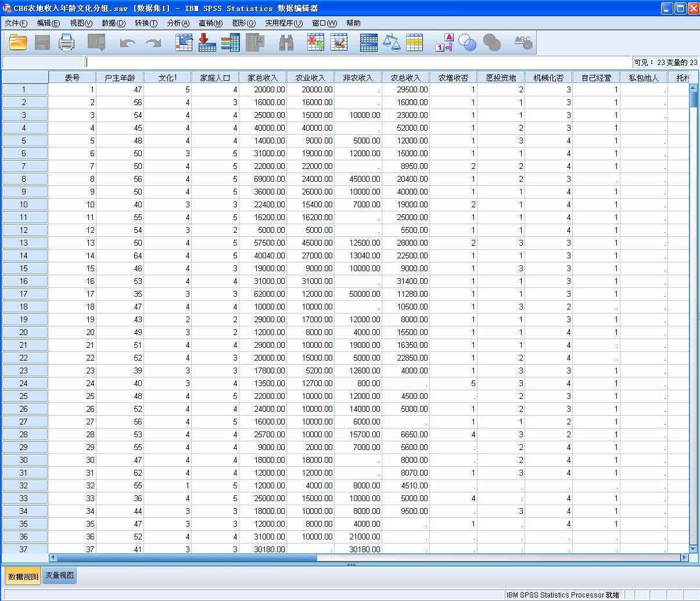Select the 文化1 column header
This screenshot has height=601, width=700.
pos(167,77)
